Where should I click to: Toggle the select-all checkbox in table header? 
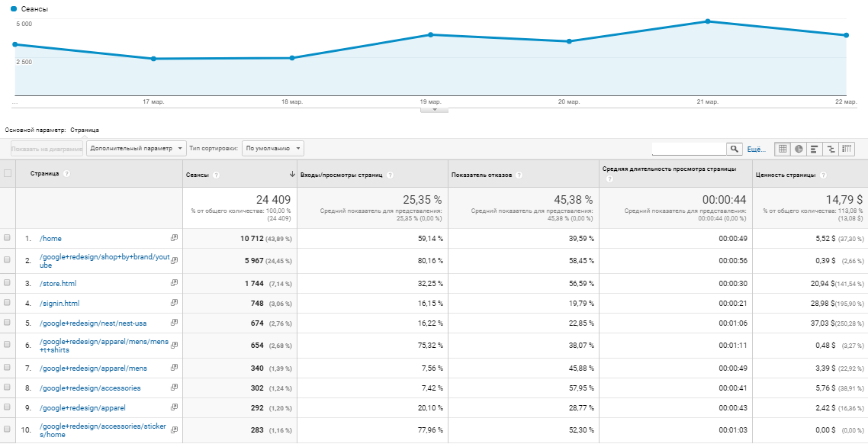(8, 173)
